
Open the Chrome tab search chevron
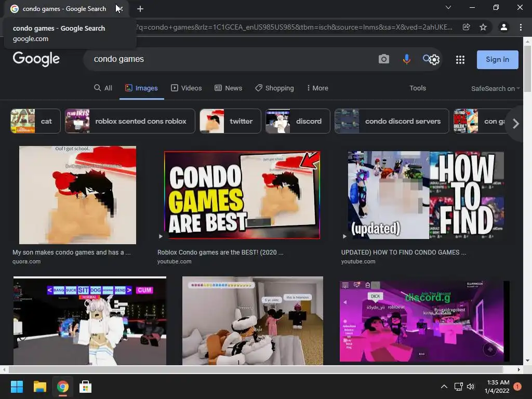pyautogui.click(x=448, y=7)
